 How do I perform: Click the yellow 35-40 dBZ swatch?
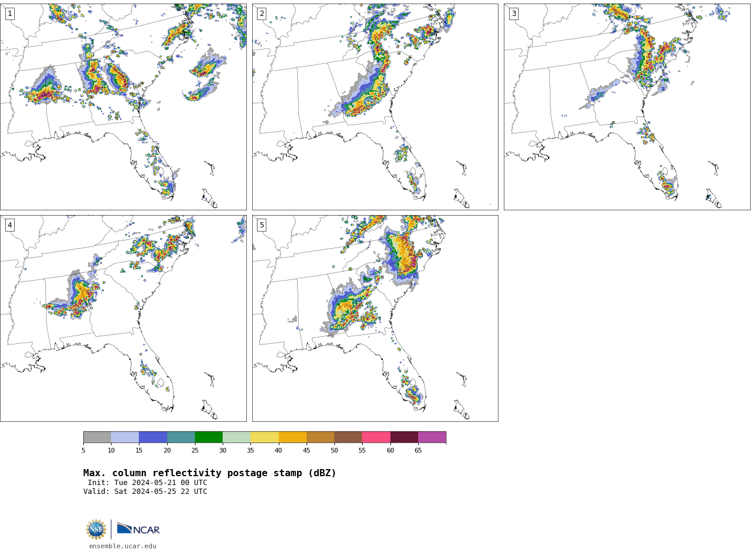(265, 437)
